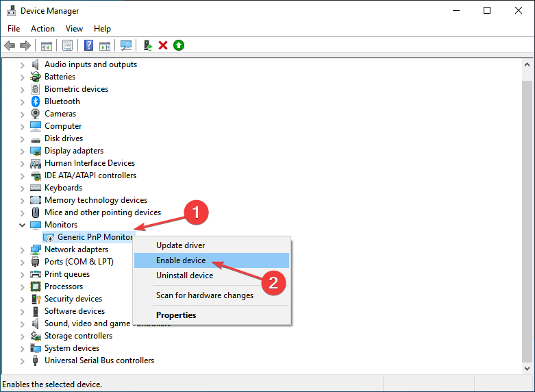Choose Properties in context menu
This screenshot has height=392, width=535.
point(212,315)
